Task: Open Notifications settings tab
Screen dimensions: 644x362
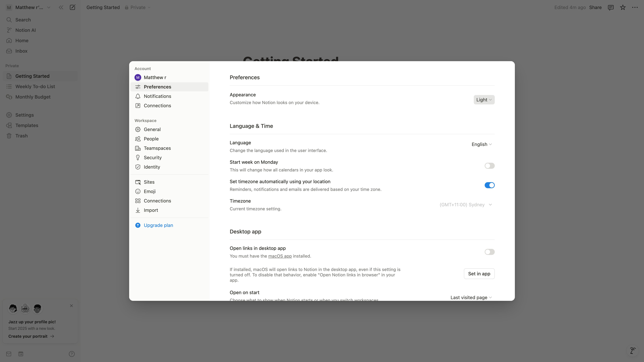Action: click(170, 96)
